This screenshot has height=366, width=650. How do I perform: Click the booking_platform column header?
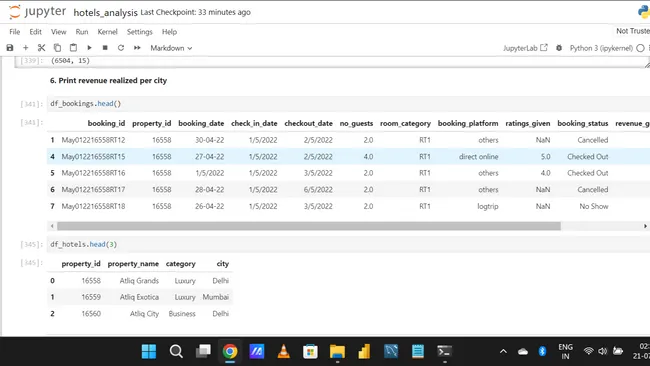pyautogui.click(x=468, y=124)
